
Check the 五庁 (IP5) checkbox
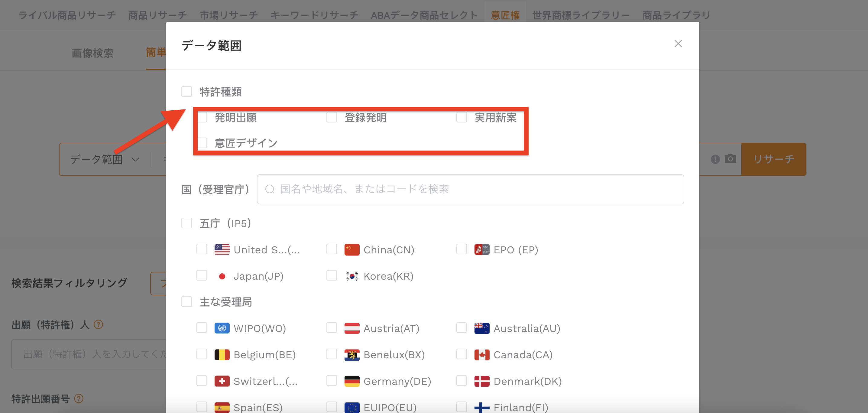pyautogui.click(x=186, y=223)
